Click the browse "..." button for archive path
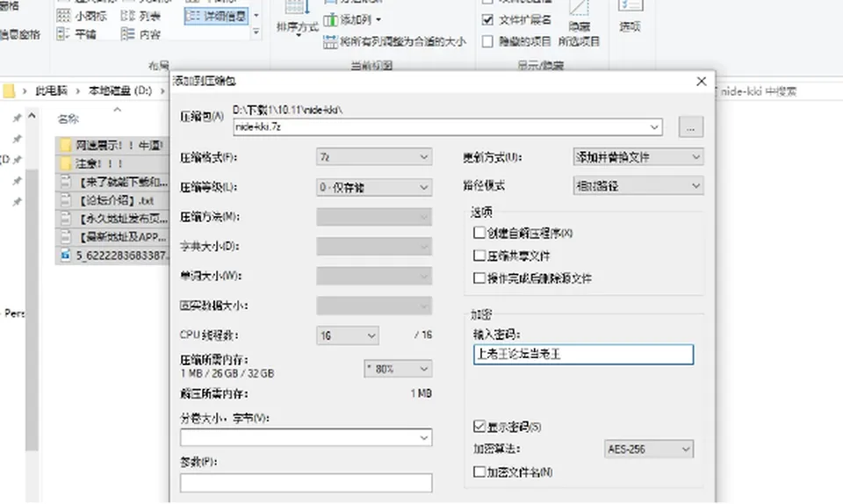The width and height of the screenshot is (843, 504). pos(691,127)
